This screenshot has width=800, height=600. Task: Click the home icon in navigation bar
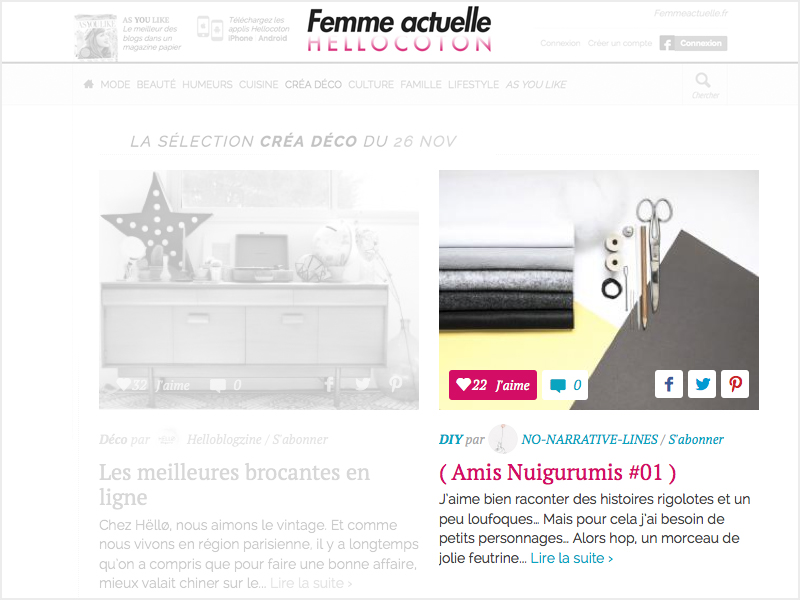(x=88, y=84)
